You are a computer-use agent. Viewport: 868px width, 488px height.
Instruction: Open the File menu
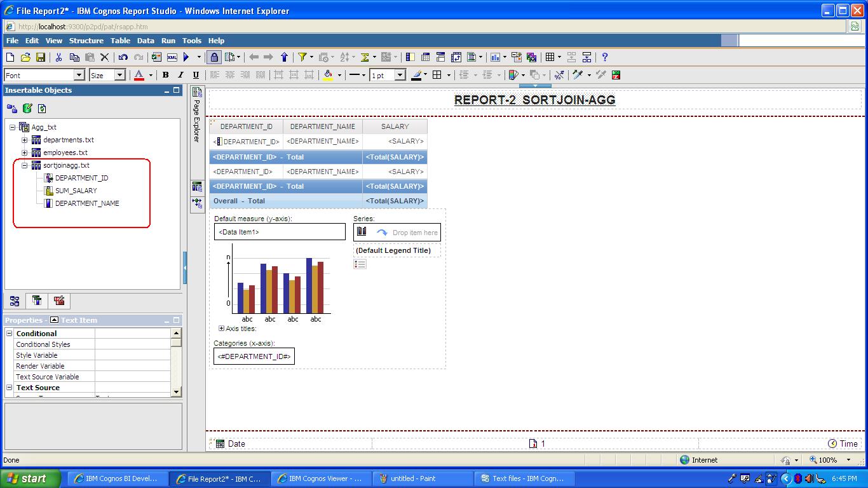click(x=12, y=41)
